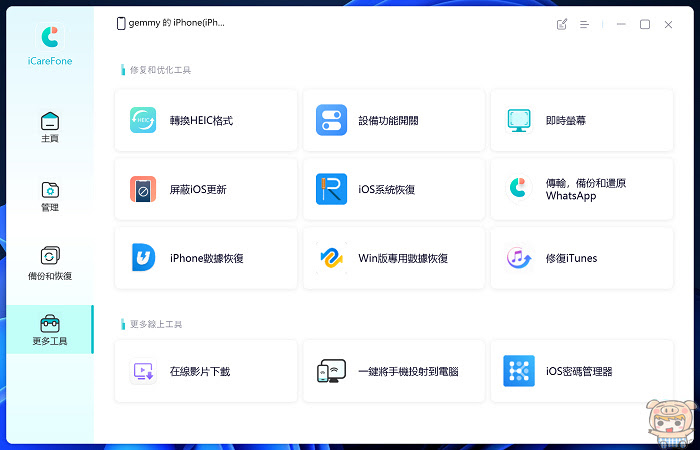Minimize the iCareFone window
The width and height of the screenshot is (700, 450).
tap(621, 24)
